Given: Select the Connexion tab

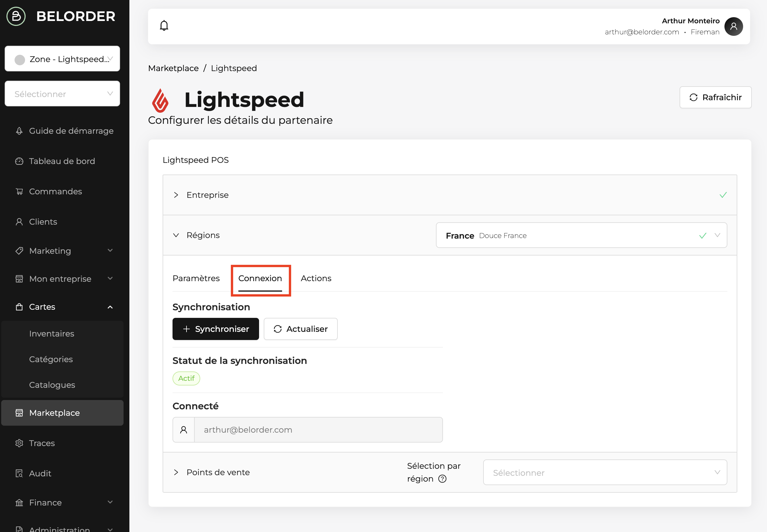Looking at the screenshot, I should pyautogui.click(x=260, y=278).
